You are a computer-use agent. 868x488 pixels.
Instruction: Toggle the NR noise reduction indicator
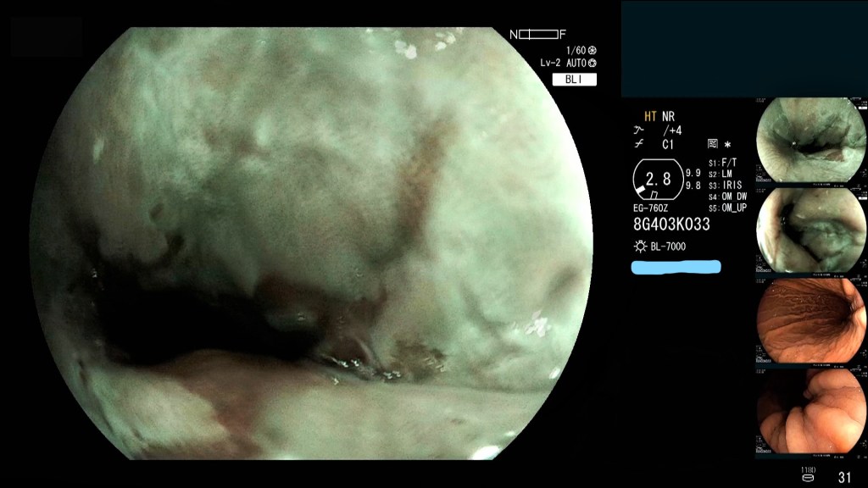(669, 116)
